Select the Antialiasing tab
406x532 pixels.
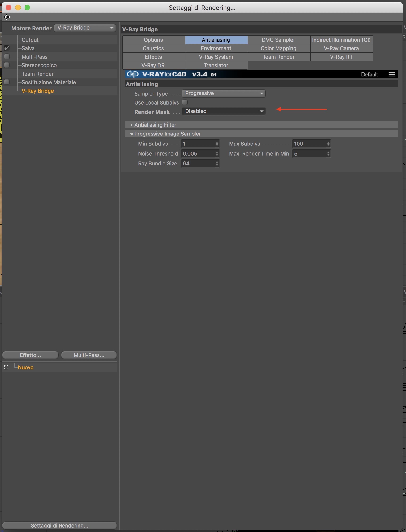click(216, 40)
